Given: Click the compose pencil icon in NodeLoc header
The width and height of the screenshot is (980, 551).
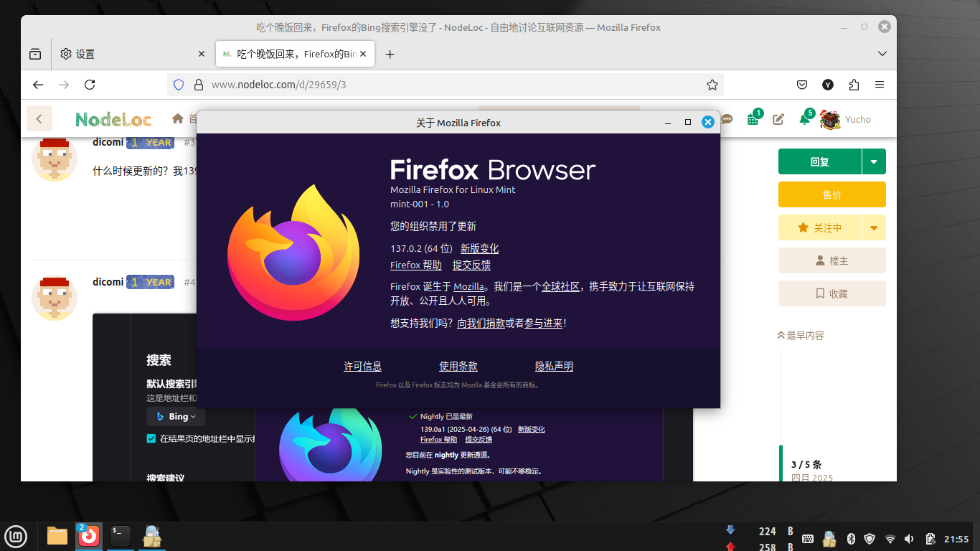Looking at the screenshot, I should [778, 119].
